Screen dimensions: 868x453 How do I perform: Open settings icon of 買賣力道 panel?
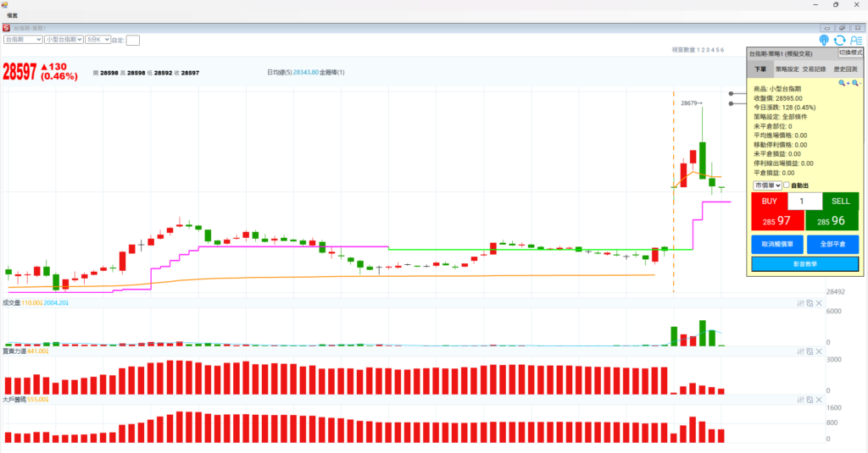click(801, 351)
